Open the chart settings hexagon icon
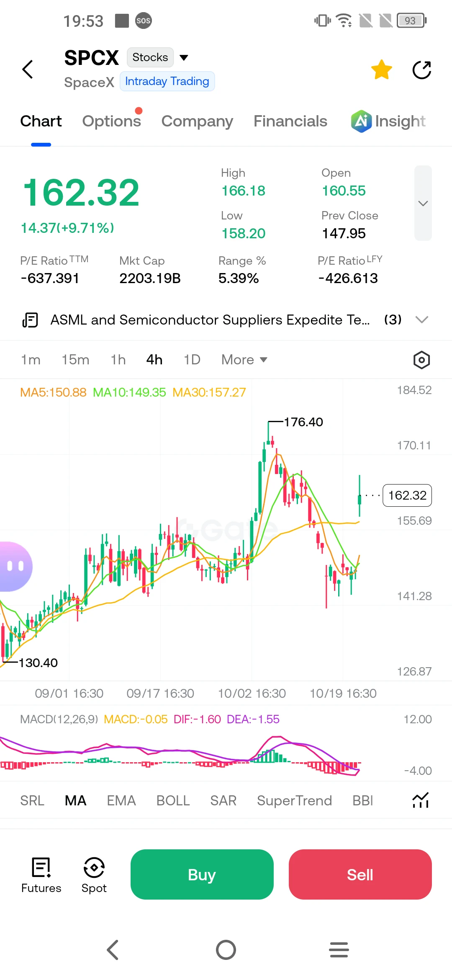The width and height of the screenshot is (452, 980). click(422, 360)
